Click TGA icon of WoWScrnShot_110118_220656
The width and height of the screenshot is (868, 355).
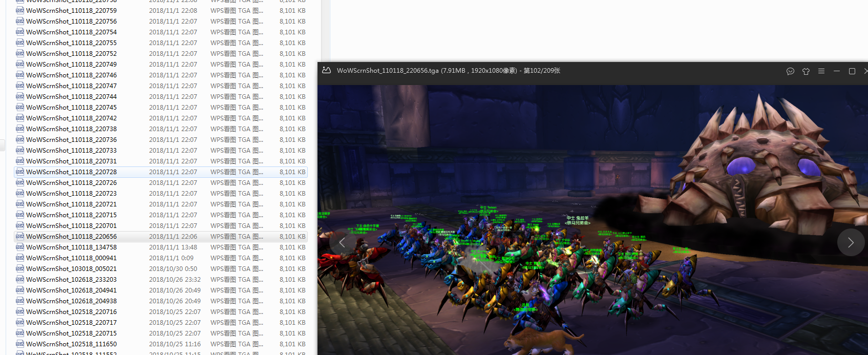coord(20,237)
